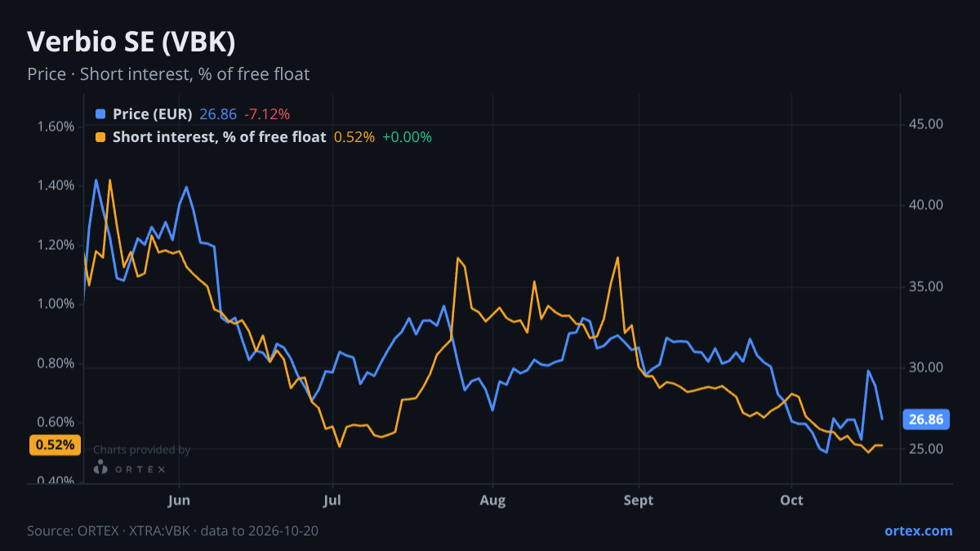Click the 45.00 right axis label
980x551 pixels.
coord(926,124)
